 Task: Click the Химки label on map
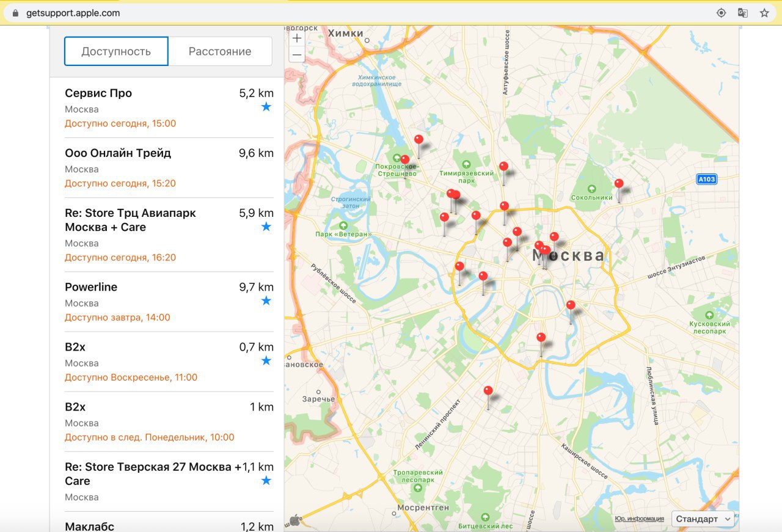(346, 33)
